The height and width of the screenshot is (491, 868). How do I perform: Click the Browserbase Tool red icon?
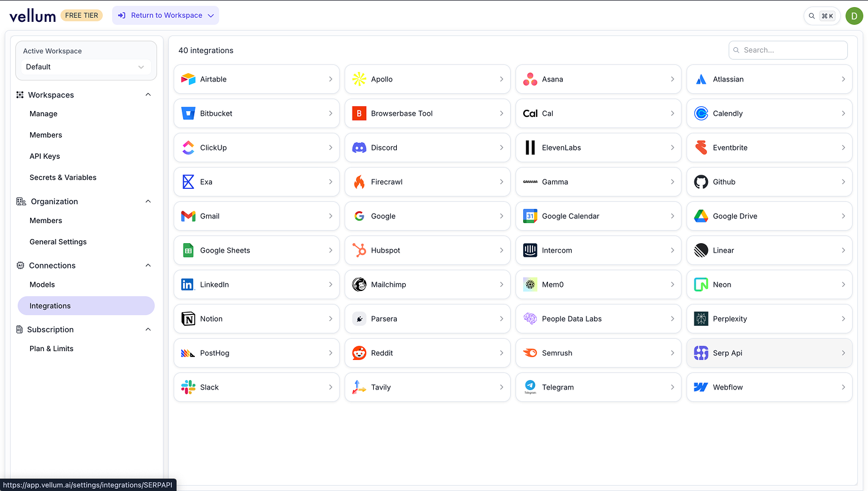click(x=359, y=113)
